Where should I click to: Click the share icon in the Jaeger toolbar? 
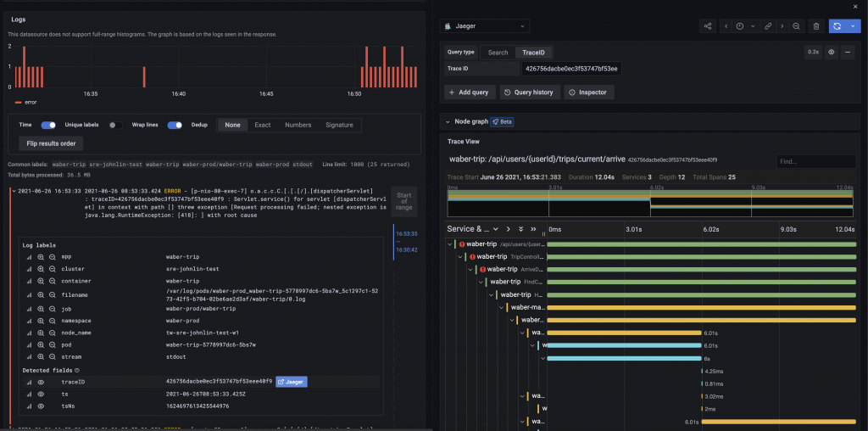click(708, 26)
